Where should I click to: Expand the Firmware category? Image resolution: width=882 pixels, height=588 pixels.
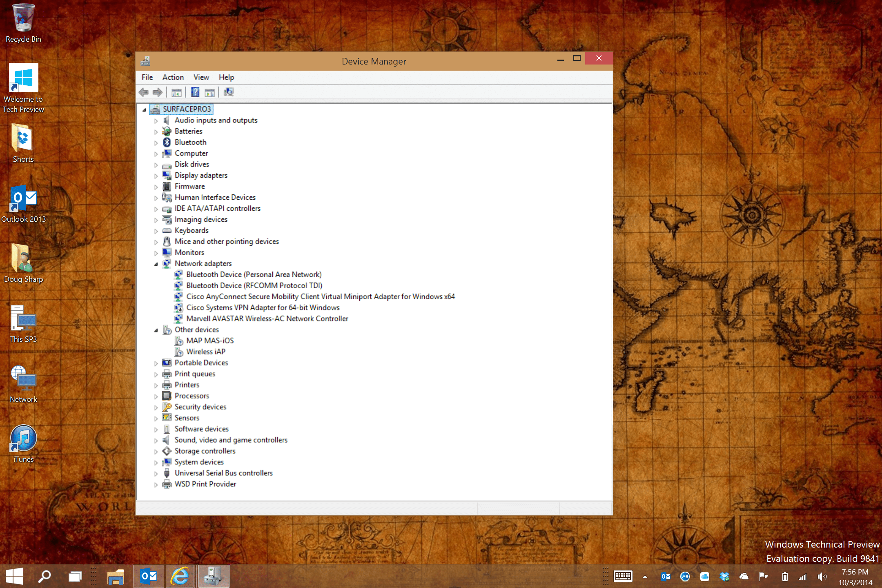[156, 187]
